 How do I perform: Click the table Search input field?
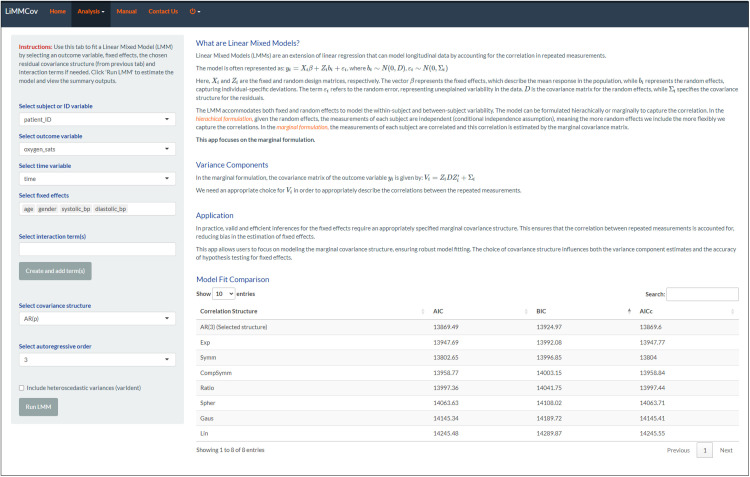[701, 294]
